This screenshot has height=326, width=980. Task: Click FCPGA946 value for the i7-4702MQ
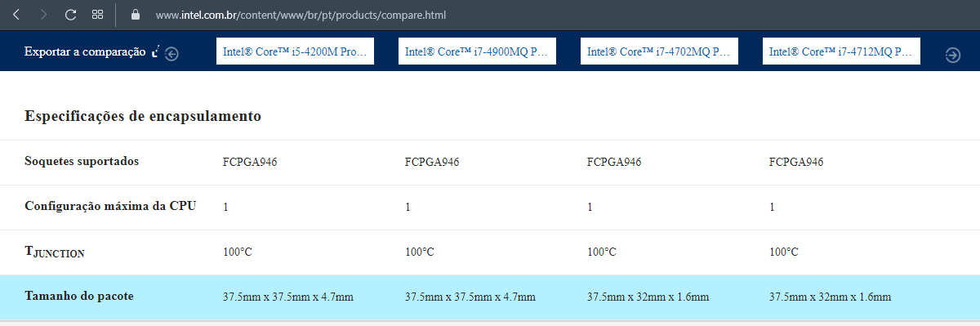click(x=614, y=162)
